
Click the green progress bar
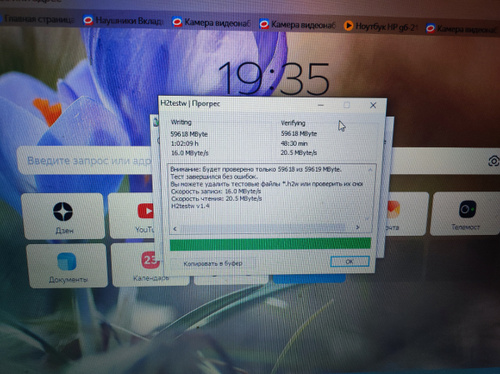270,244
